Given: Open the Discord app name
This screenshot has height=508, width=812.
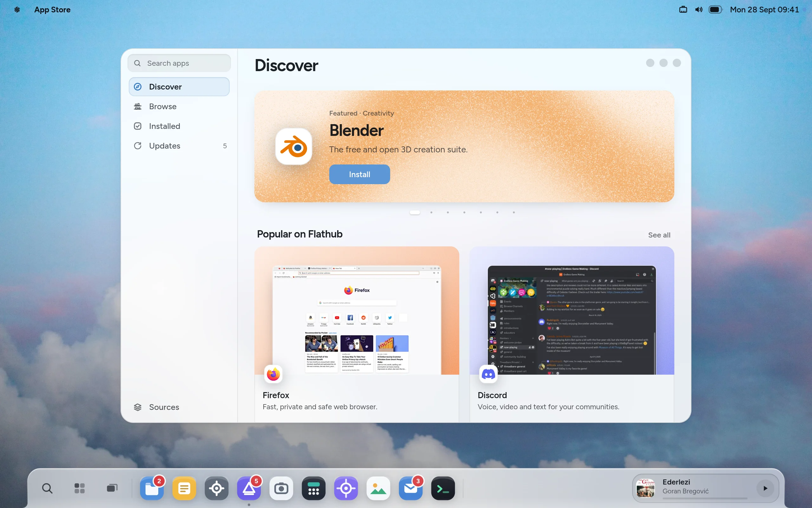Looking at the screenshot, I should [492, 395].
